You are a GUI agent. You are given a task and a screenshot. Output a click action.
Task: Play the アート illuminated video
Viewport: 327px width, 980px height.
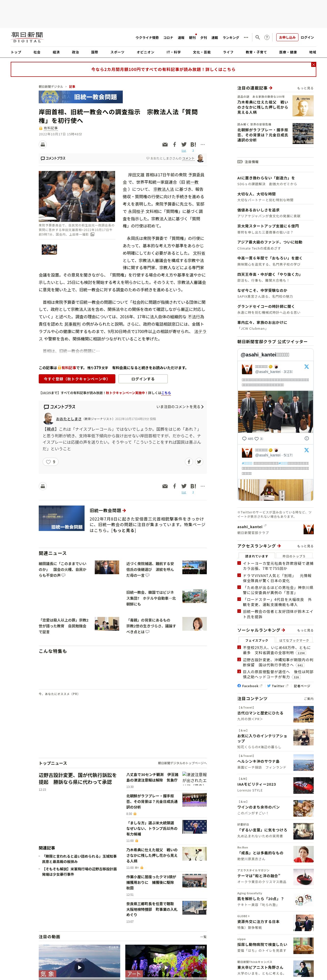166,968
